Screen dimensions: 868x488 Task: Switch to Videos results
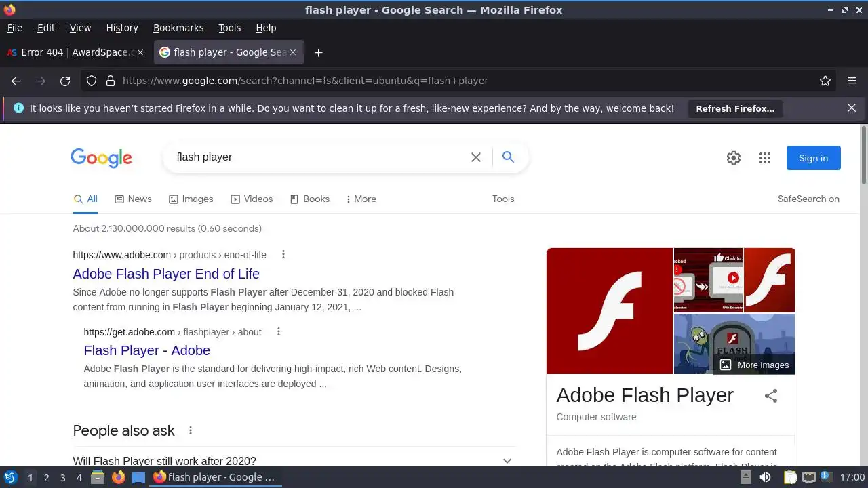251,199
